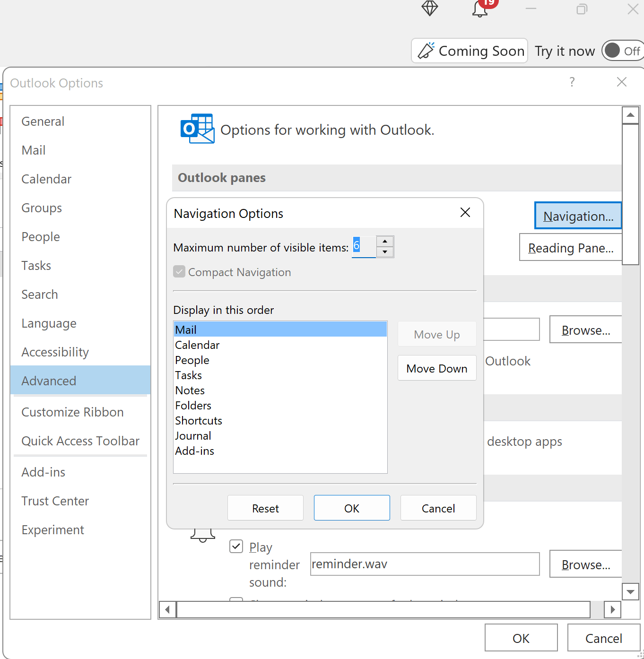Screen dimensions: 644x659
Task: Select Folders in the display order list
Action: pyautogui.click(x=280, y=406)
